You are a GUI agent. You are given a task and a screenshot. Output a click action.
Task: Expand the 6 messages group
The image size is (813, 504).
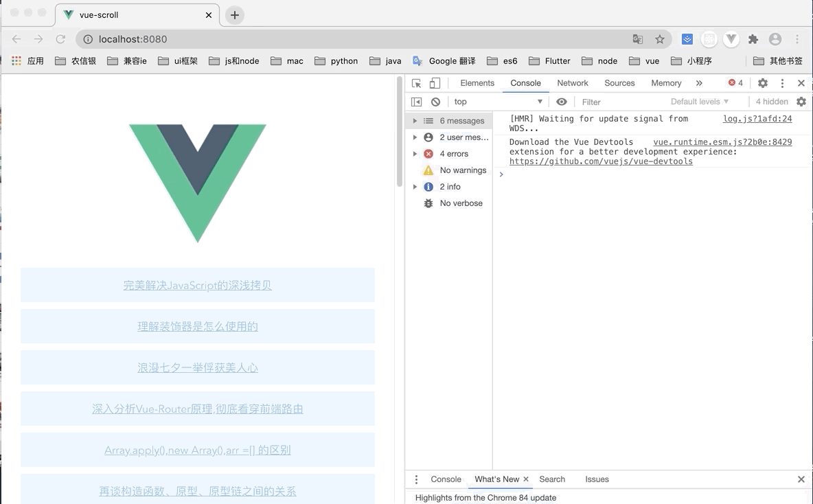(x=415, y=121)
